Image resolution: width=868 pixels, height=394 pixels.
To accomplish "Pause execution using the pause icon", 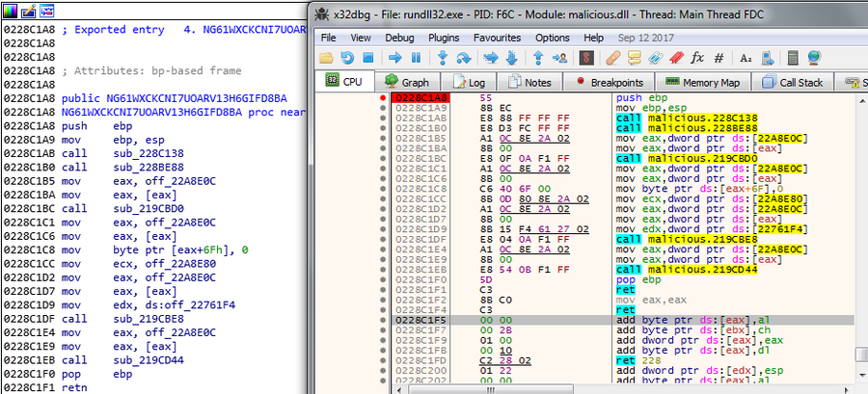I will point(417,58).
